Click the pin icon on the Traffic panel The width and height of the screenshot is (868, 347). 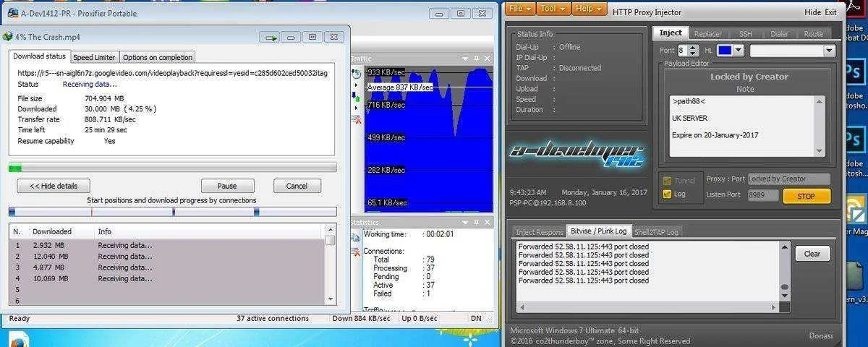pos(476,59)
